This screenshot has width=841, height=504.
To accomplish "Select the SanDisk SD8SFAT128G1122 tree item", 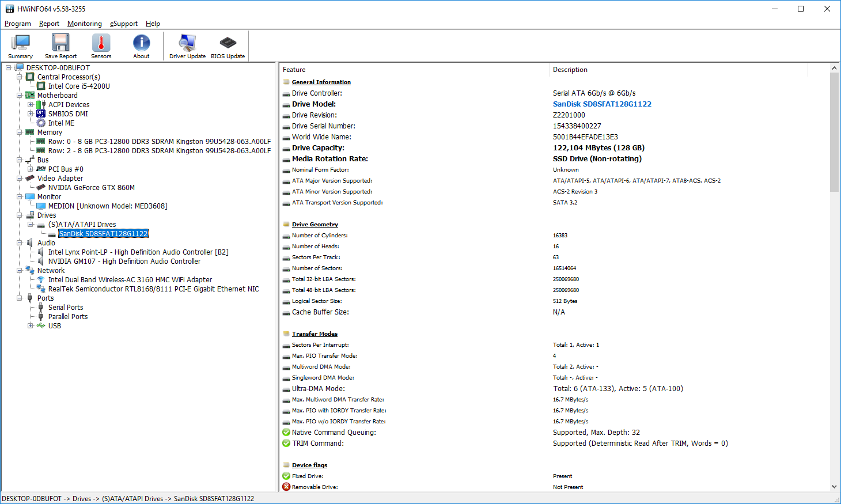I will point(104,233).
